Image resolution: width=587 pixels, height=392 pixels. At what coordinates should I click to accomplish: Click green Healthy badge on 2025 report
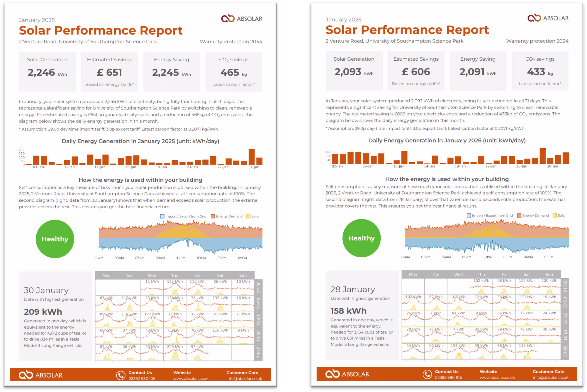(x=55, y=239)
